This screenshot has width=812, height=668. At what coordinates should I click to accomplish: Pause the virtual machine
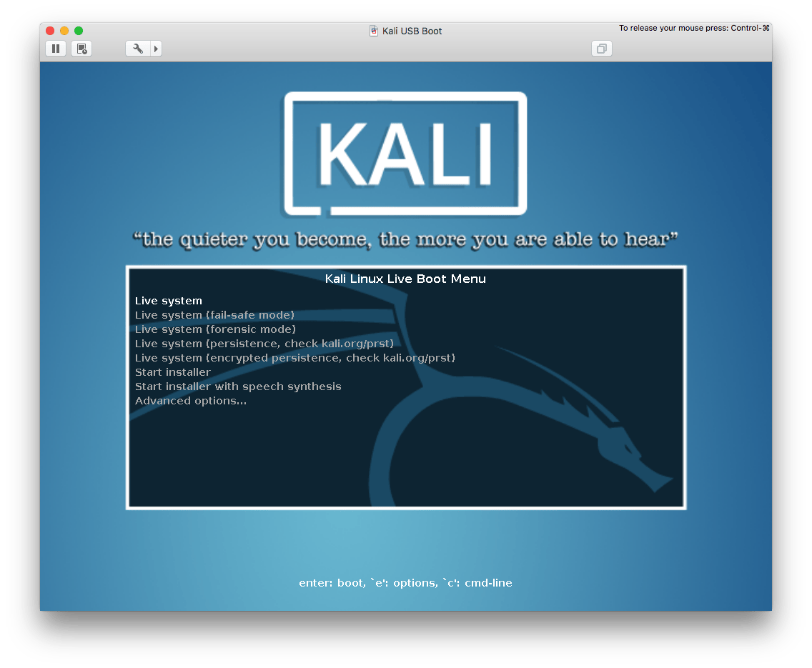(x=56, y=49)
